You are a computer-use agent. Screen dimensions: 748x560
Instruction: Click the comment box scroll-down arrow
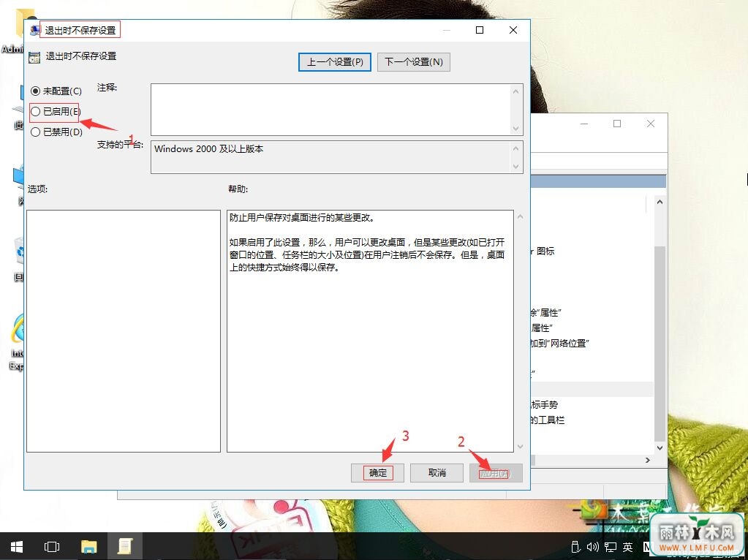[515, 129]
